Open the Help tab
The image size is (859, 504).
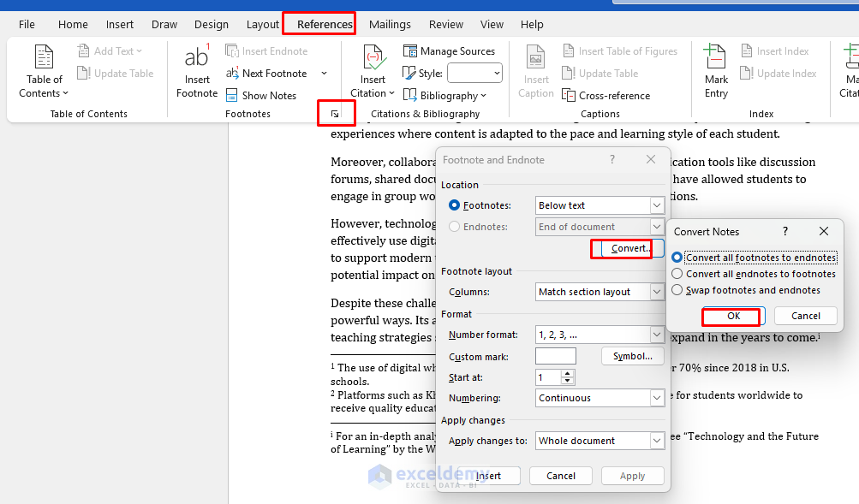[532, 25]
